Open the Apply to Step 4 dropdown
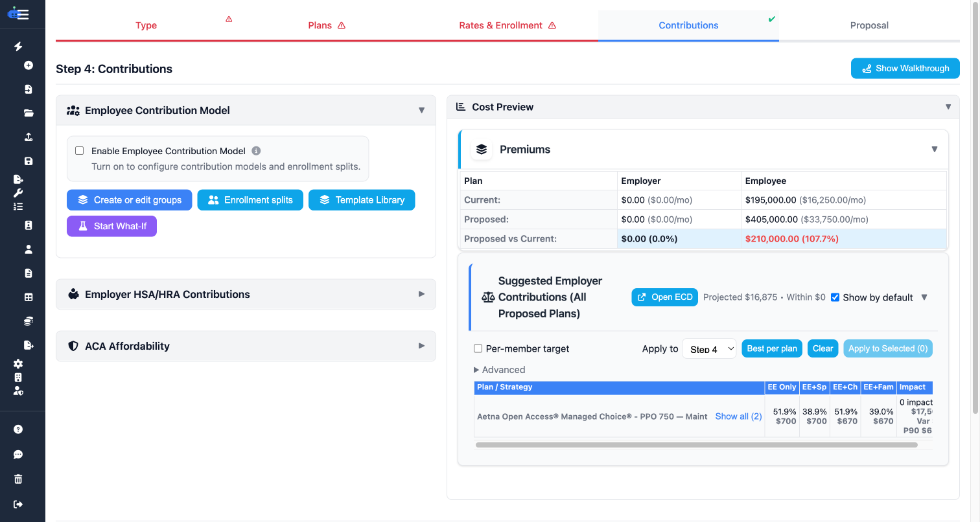Viewport: 980px width, 522px height. [709, 348]
